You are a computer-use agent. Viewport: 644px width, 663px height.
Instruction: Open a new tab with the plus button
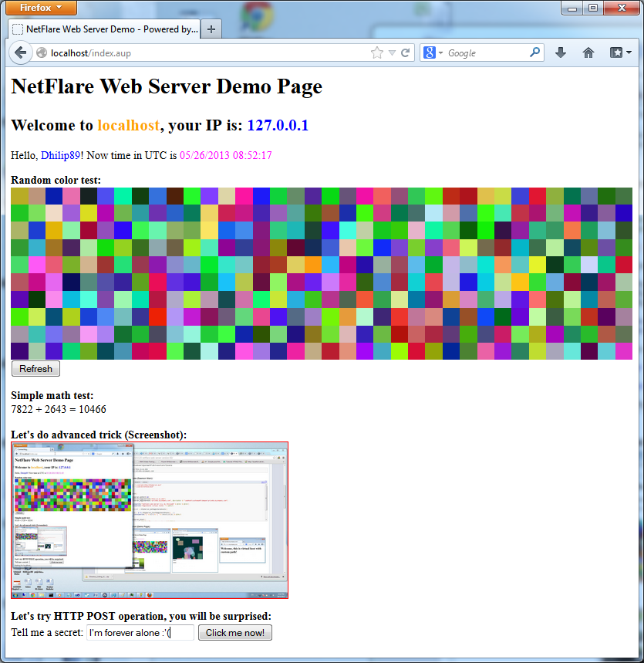211,29
